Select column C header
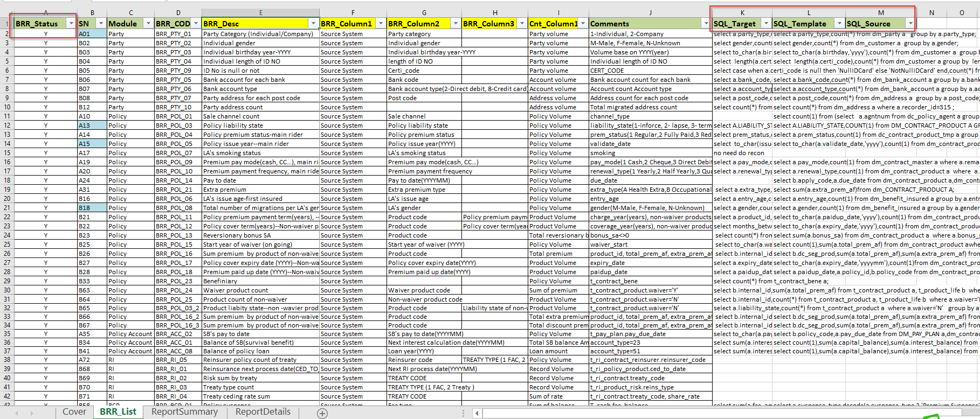Image resolution: width=980 pixels, height=419 pixels. click(x=130, y=12)
